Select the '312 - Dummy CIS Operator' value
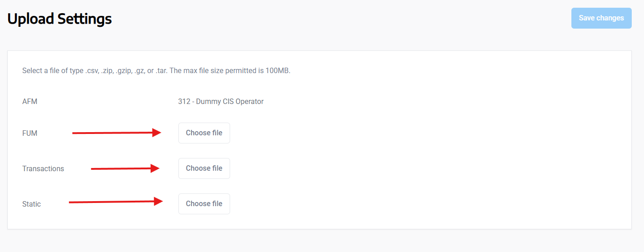 pyautogui.click(x=221, y=101)
